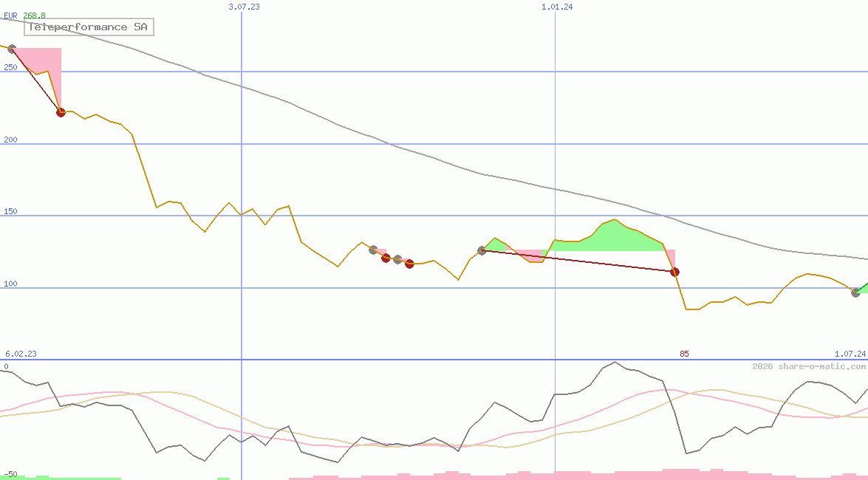Select the first gray marker in the four-dot cluster

tap(373, 250)
